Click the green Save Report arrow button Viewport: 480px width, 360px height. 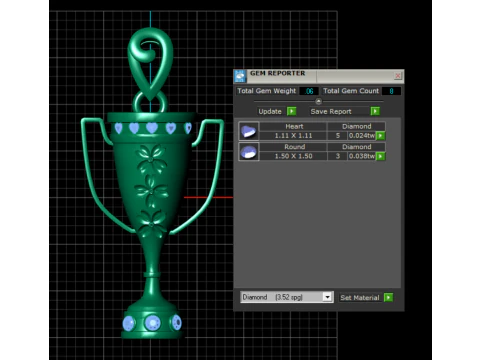point(375,111)
